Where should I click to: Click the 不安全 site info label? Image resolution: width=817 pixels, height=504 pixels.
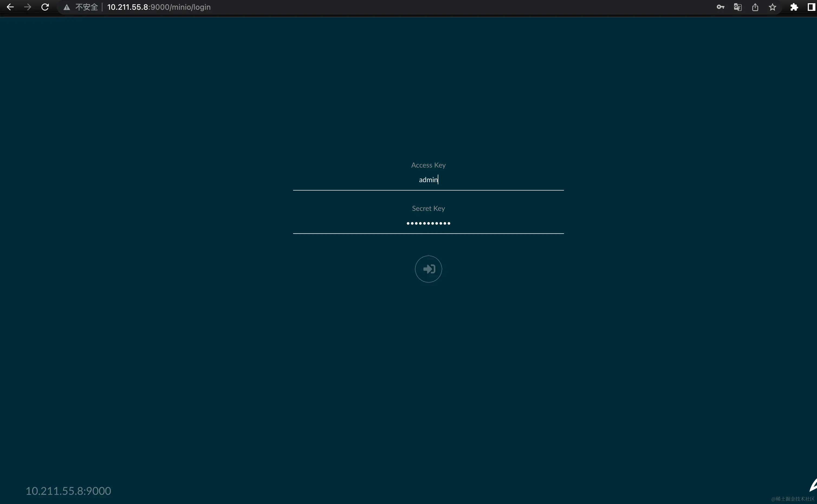coord(86,7)
